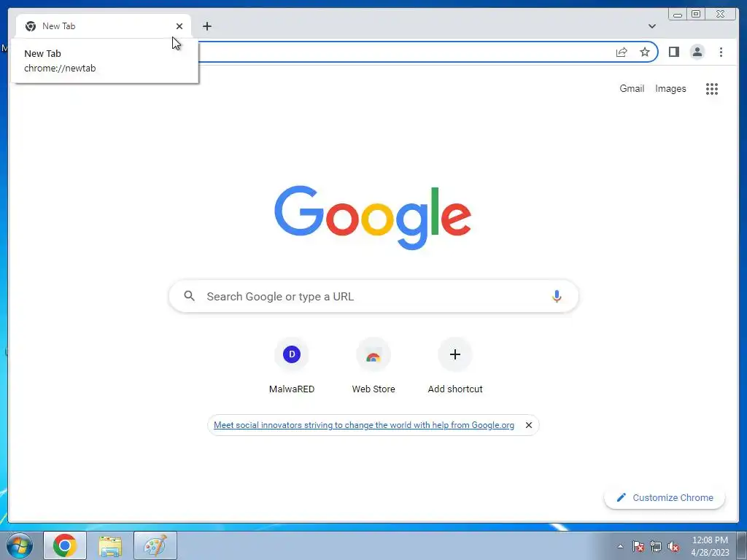Screen dimensions: 747x560
Task: Select the New Tab tab title
Action: [x=58, y=26]
